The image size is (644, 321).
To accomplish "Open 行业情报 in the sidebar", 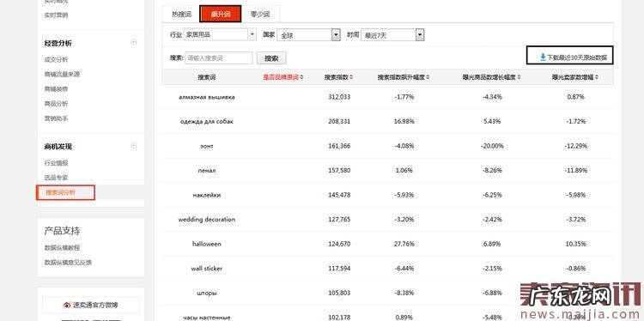I will 57,163.
